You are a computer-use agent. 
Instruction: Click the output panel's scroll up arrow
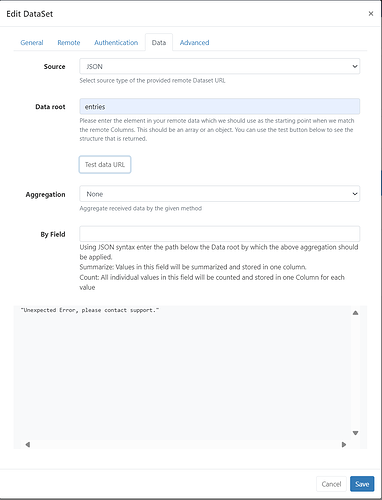point(356,313)
